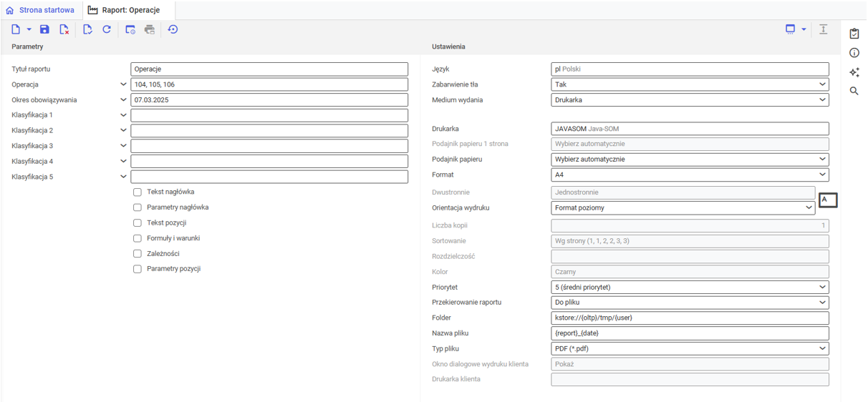Click into the Tytuł raportu input field

(269, 69)
